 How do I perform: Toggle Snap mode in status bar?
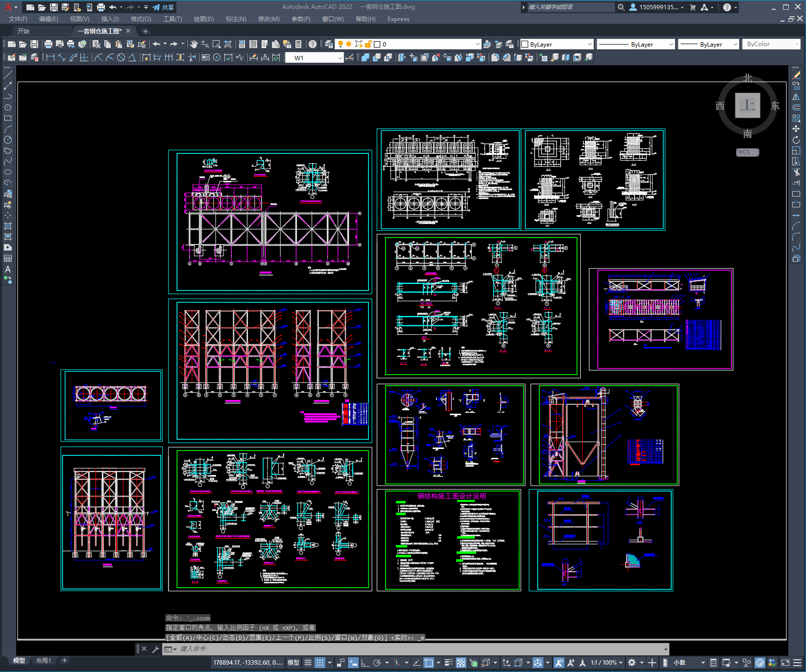coord(319,663)
